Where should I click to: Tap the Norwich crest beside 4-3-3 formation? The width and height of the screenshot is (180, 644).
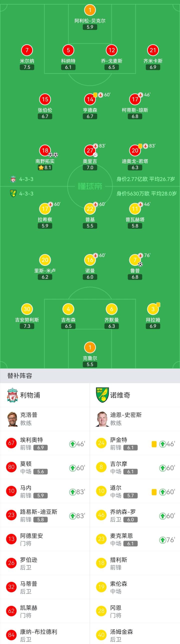pyautogui.click(x=13, y=193)
